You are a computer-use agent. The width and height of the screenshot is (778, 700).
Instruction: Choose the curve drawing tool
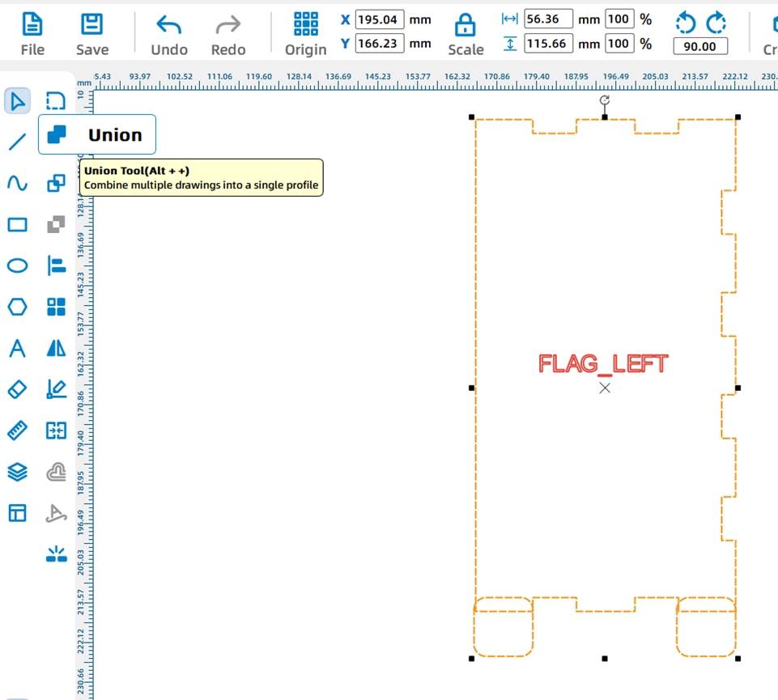click(x=18, y=184)
